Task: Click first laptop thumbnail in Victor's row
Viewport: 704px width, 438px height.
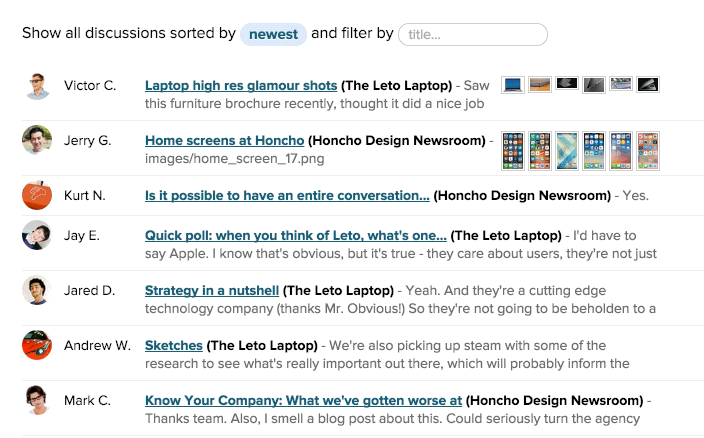Action: click(x=513, y=86)
